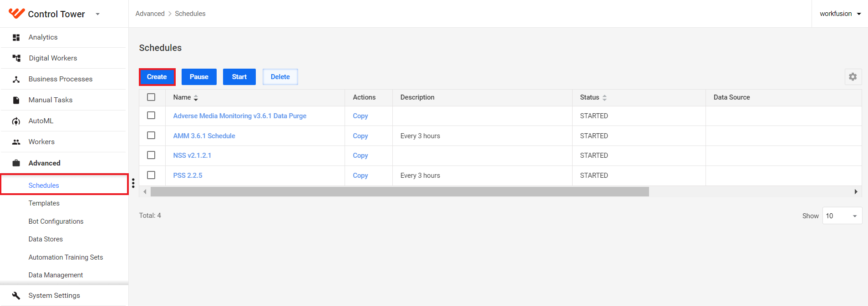
Task: Click Copy for NSS v2.1.2.1 row
Action: 360,156
